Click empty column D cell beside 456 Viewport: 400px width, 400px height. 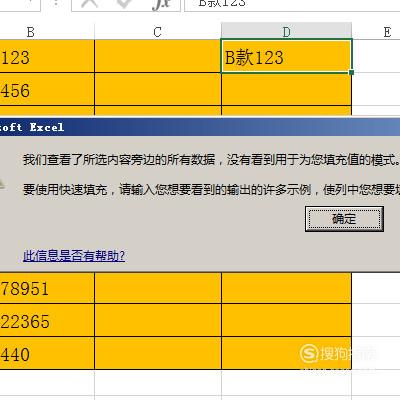click(x=286, y=89)
